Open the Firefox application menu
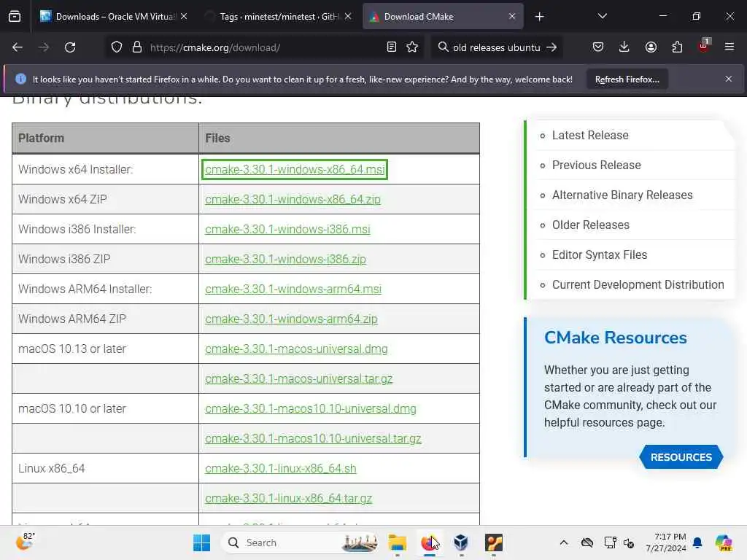This screenshot has width=747, height=560. (729, 47)
